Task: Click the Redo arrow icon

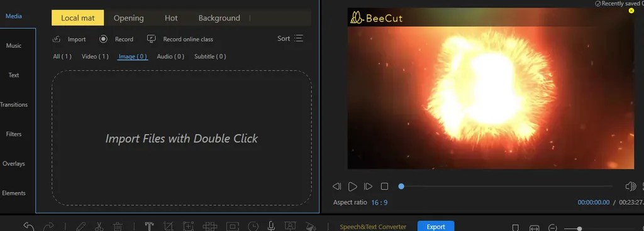Action: [x=48, y=227]
